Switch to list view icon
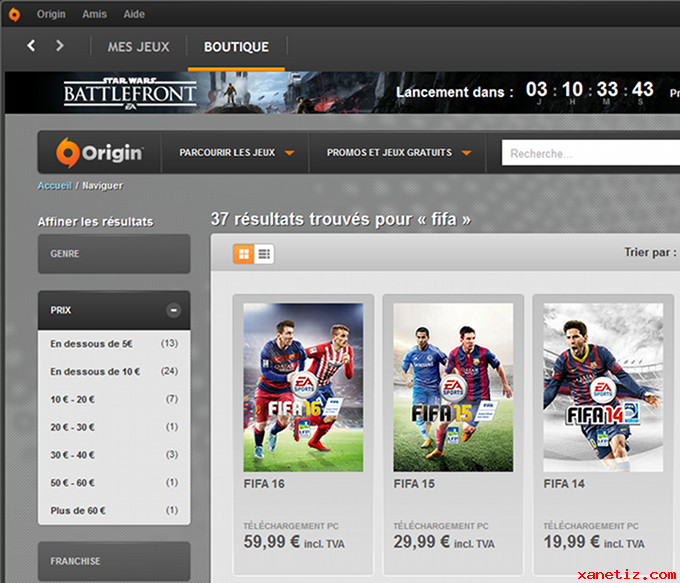Screen dimensions: 680x583 (x=264, y=254)
